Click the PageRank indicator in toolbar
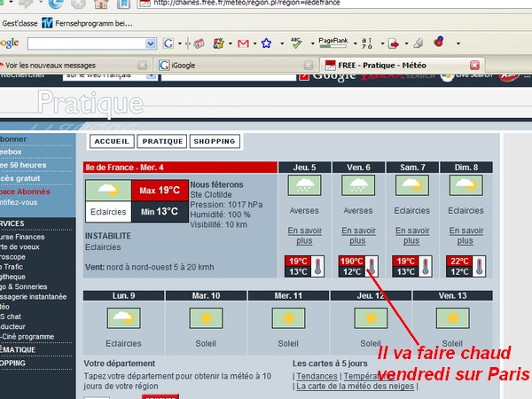The width and height of the screenshot is (532, 399). (333, 42)
